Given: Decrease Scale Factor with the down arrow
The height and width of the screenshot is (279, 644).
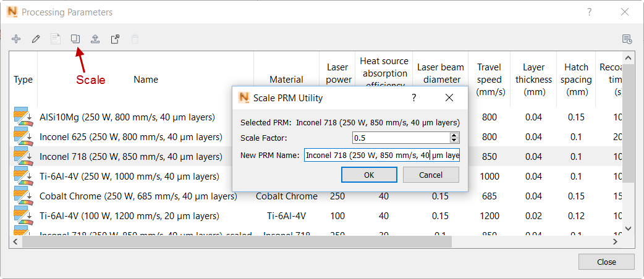Looking at the screenshot, I should 454,141.
